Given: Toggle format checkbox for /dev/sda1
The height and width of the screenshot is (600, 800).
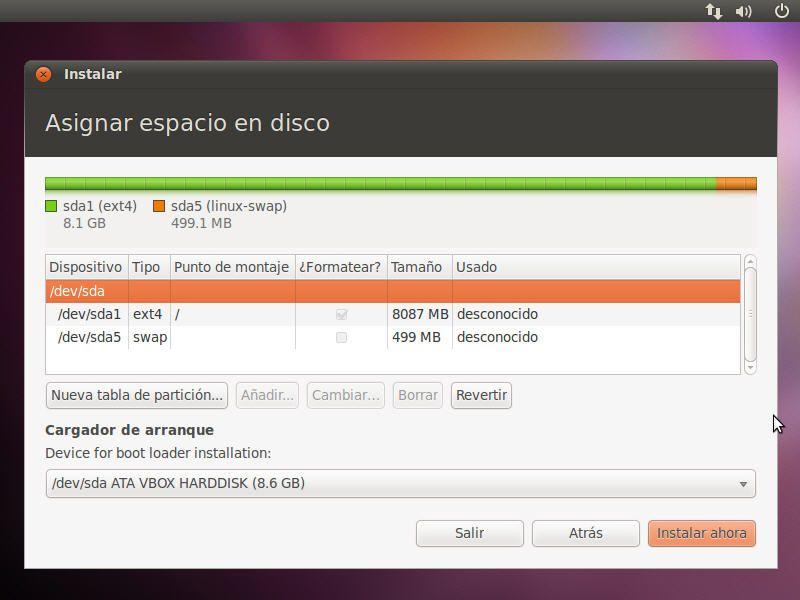Looking at the screenshot, I should pyautogui.click(x=341, y=314).
